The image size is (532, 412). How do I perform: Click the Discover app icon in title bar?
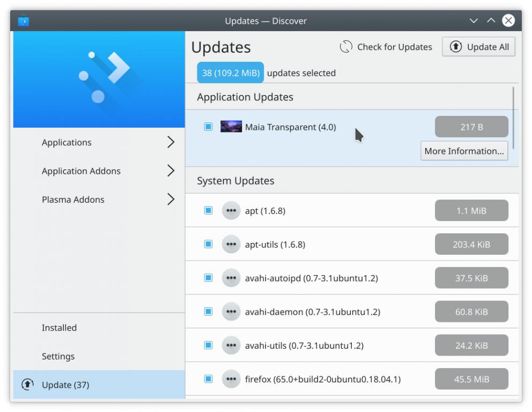pyautogui.click(x=24, y=21)
